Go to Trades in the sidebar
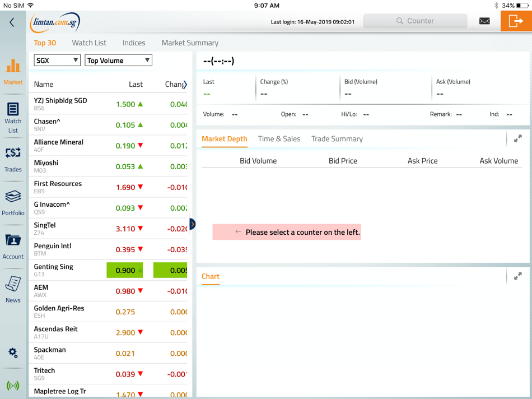Viewport: 532px width, 399px height. [x=13, y=160]
